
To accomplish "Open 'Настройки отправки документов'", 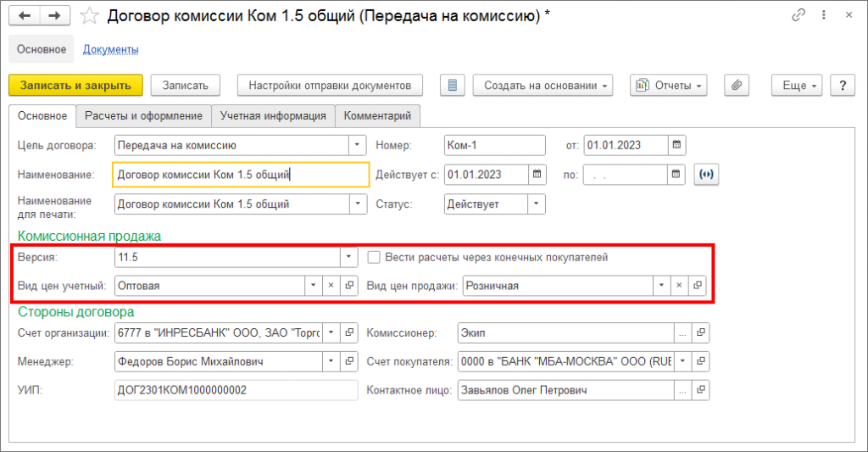I will pyautogui.click(x=330, y=86).
